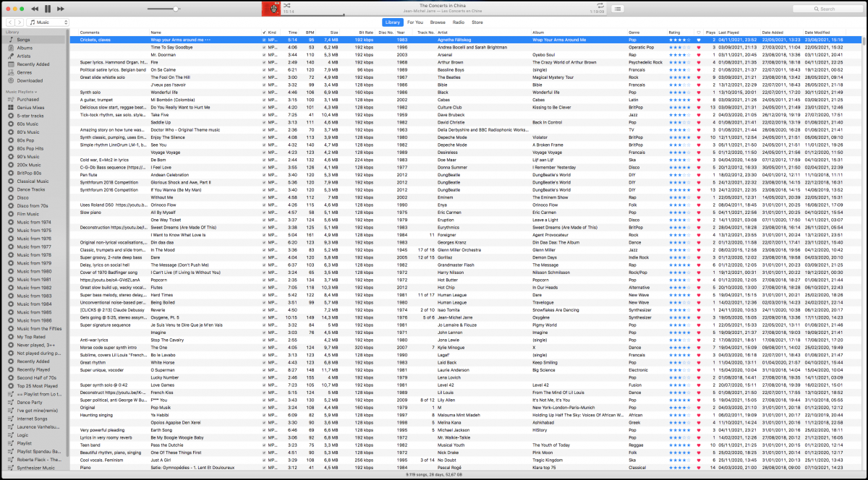868x480 pixels.
Task: Select the Classical Music smart playlist
Action: pos(33,181)
